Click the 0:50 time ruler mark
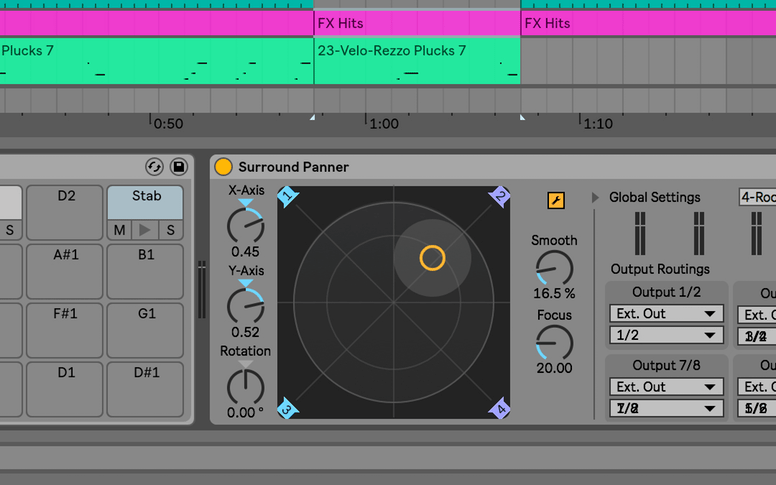This screenshot has width=776, height=485. [x=168, y=124]
